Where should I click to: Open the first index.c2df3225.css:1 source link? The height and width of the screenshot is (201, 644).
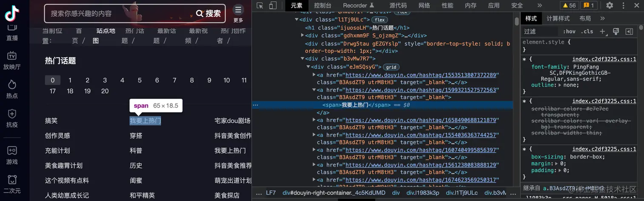coord(604,60)
